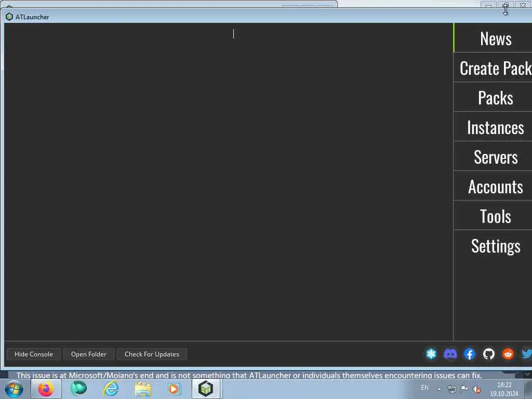Viewport: 532px width, 399px height.
Task: Click the Hide Console button
Action: coord(34,354)
